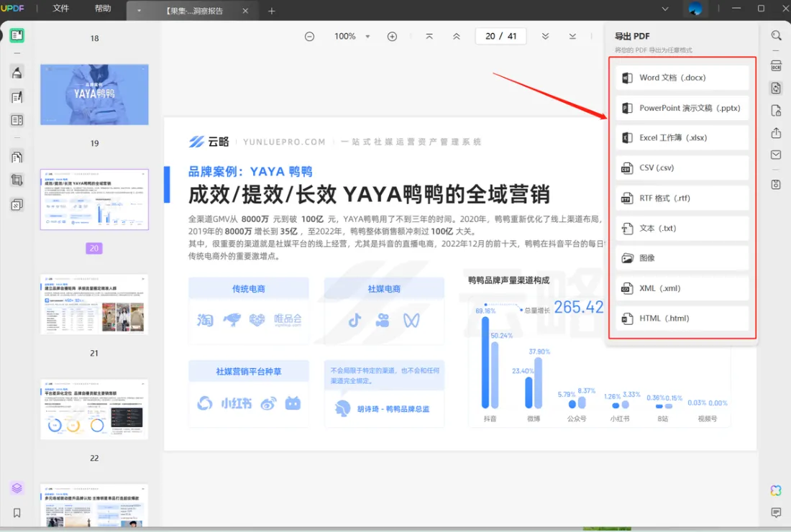The image size is (791, 532).
Task: Zoom out with the minus button
Action: click(x=309, y=37)
